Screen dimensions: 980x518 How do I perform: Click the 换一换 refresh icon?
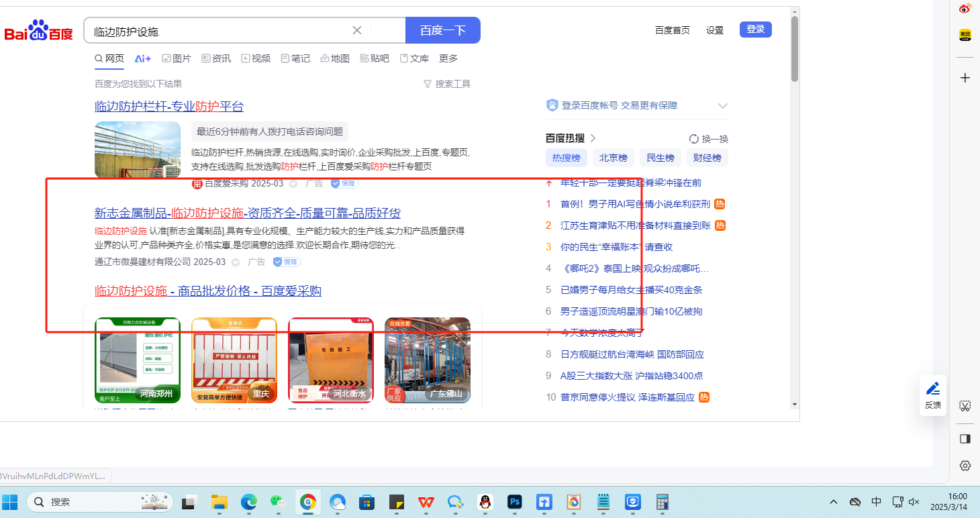[x=694, y=139]
